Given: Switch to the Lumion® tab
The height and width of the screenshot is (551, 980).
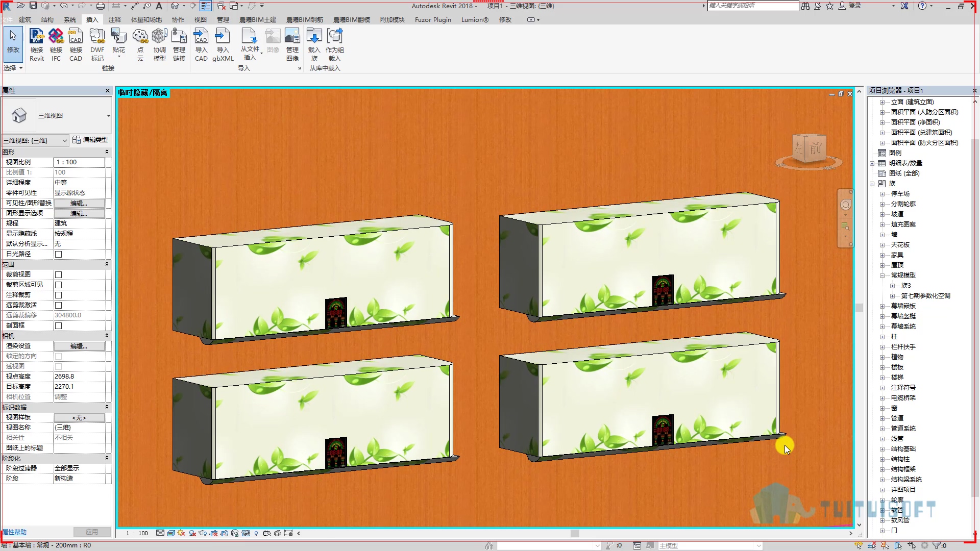Looking at the screenshot, I should tap(475, 20).
